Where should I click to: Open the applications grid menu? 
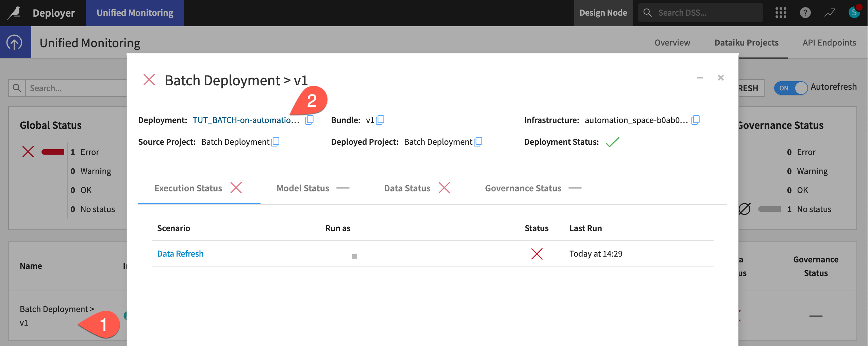pos(781,13)
